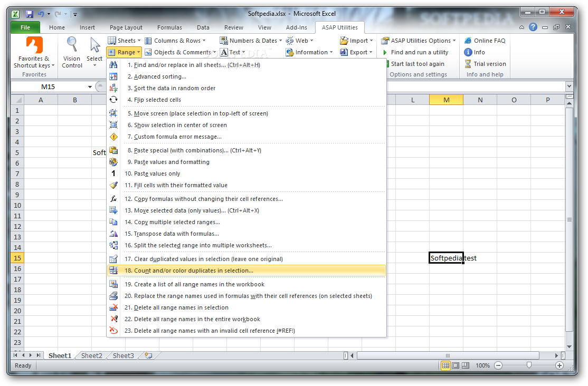The height and width of the screenshot is (386, 588).
Task: Switch to Sheet3 worksheet tab
Action: click(x=123, y=355)
